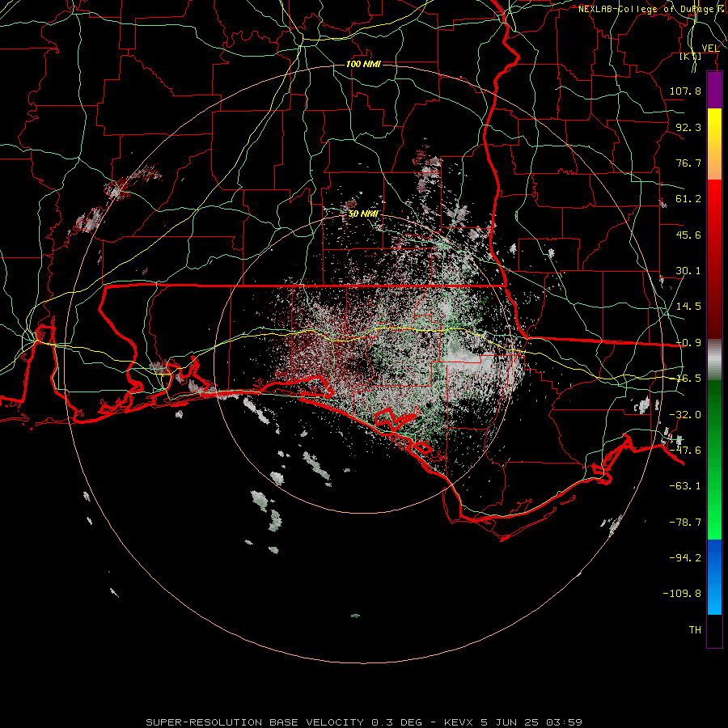Viewport: 728px width, 728px height.
Task: Click the 45.6 velocity scale value
Action: pyautogui.click(x=688, y=235)
